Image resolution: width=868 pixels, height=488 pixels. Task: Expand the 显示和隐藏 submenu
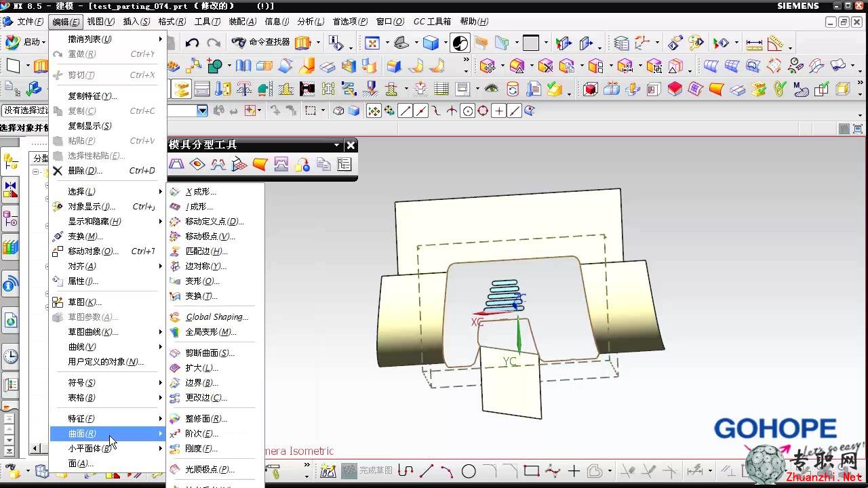coord(108,222)
